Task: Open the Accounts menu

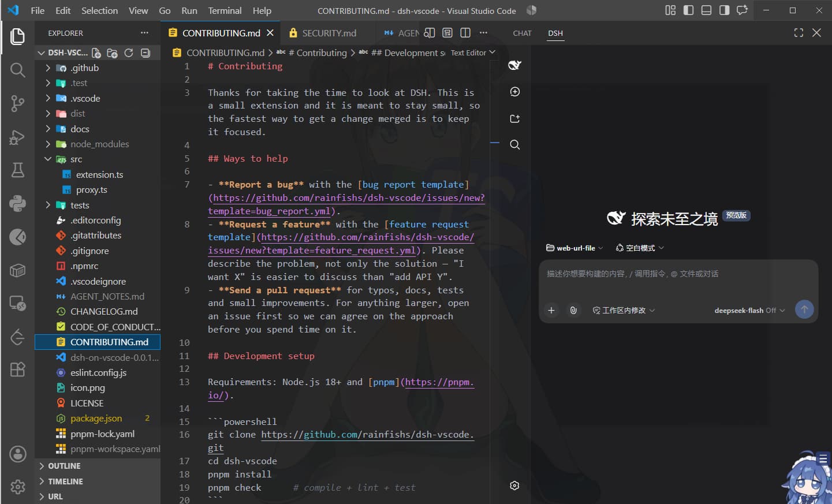Action: click(x=17, y=454)
